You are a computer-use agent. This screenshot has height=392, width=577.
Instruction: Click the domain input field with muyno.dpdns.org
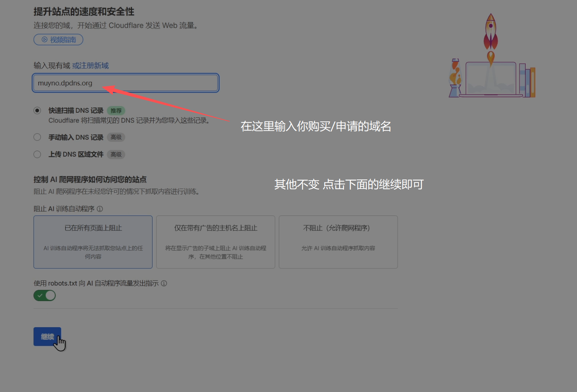point(126,83)
